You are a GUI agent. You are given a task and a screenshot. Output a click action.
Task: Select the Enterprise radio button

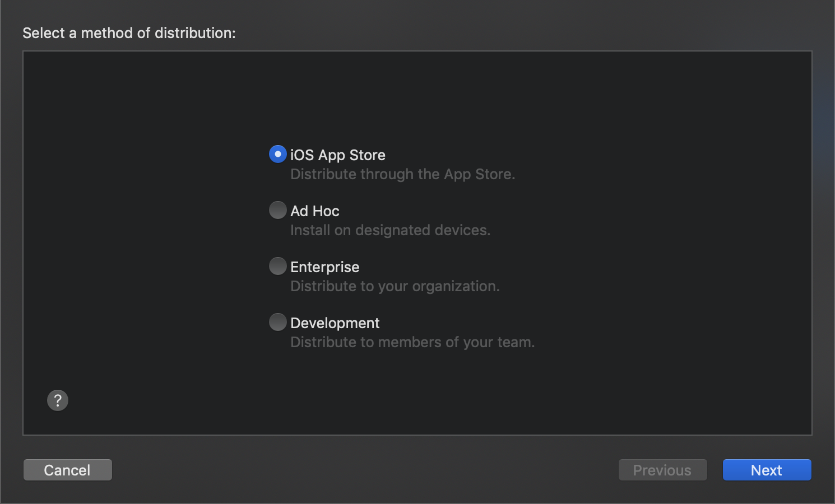click(278, 266)
